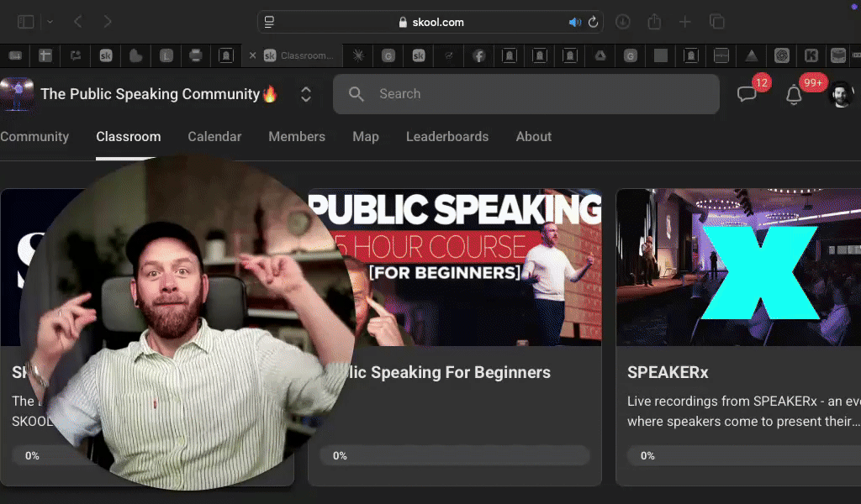Screen dimensions: 861x504
Task: Go forward with the browser forward arrow
Action: click(107, 22)
